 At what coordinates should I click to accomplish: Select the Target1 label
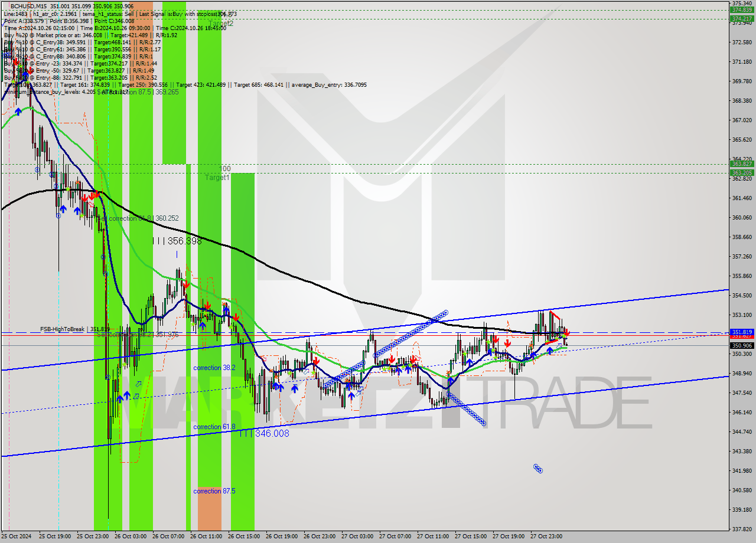[x=217, y=177]
